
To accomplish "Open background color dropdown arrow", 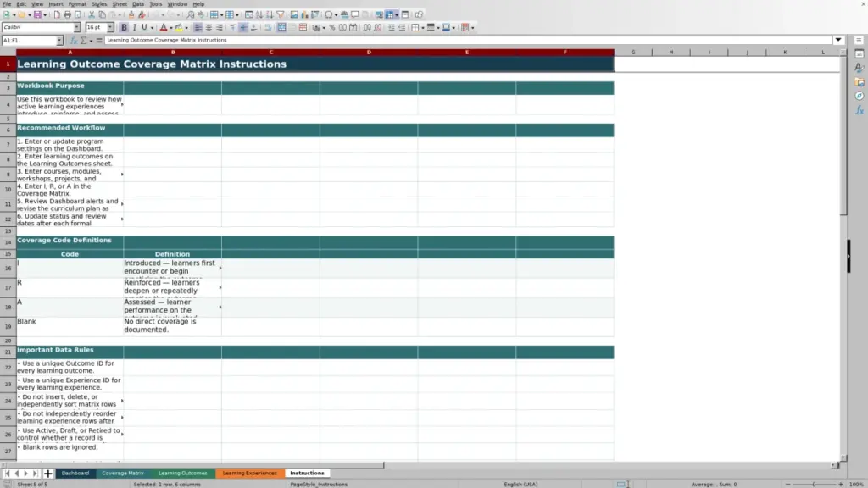I will click(x=186, y=27).
